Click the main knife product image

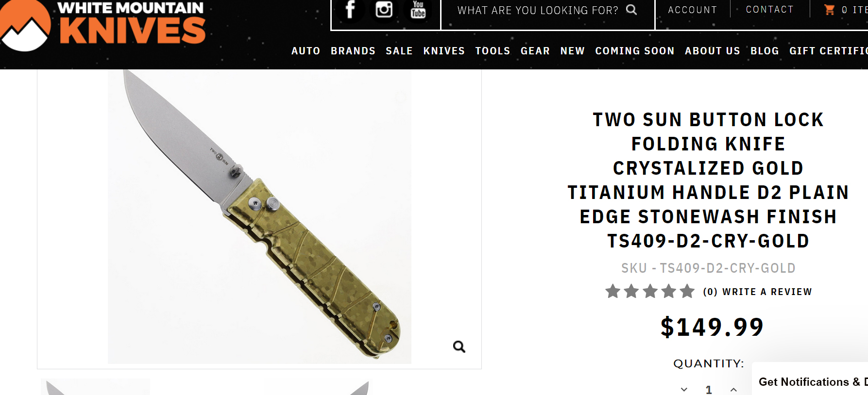click(259, 216)
